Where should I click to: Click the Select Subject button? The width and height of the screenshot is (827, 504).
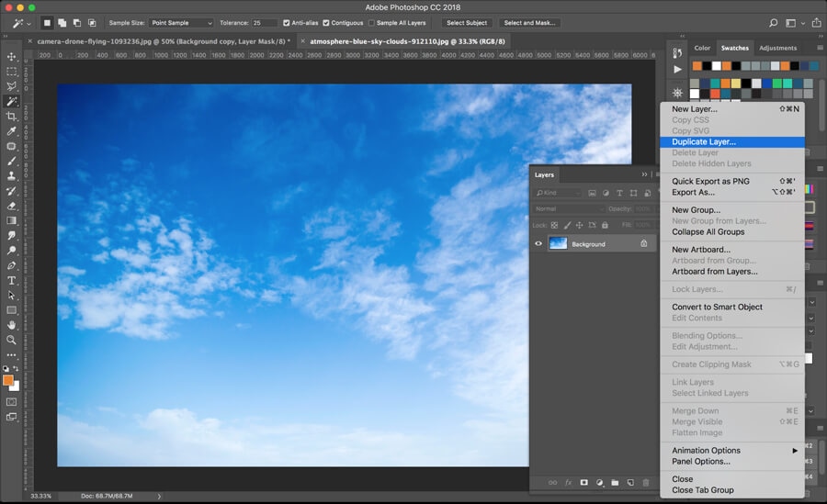[467, 23]
